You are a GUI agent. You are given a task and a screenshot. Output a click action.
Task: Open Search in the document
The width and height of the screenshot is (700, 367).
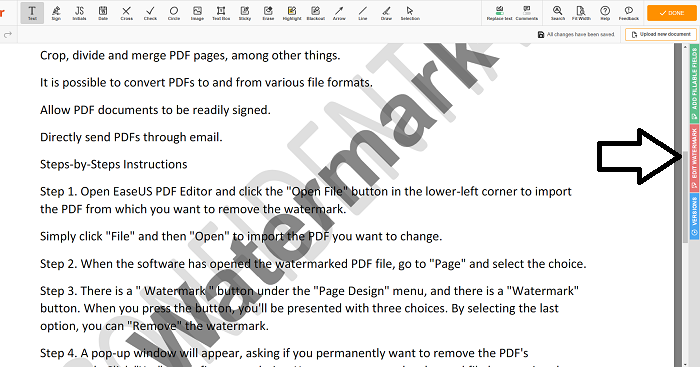[x=558, y=13]
